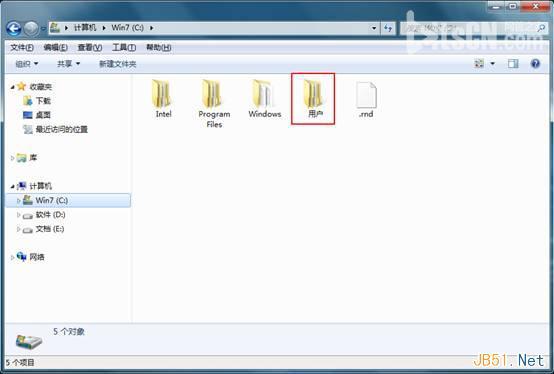Image resolution: width=554 pixels, height=374 pixels.
Task: Click the drive icon in details pane
Action: [x=29, y=342]
